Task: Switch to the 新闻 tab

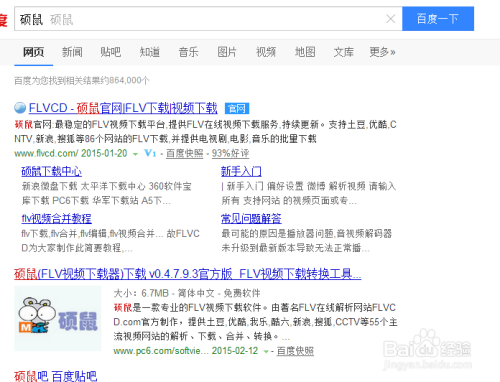Action: [x=72, y=52]
